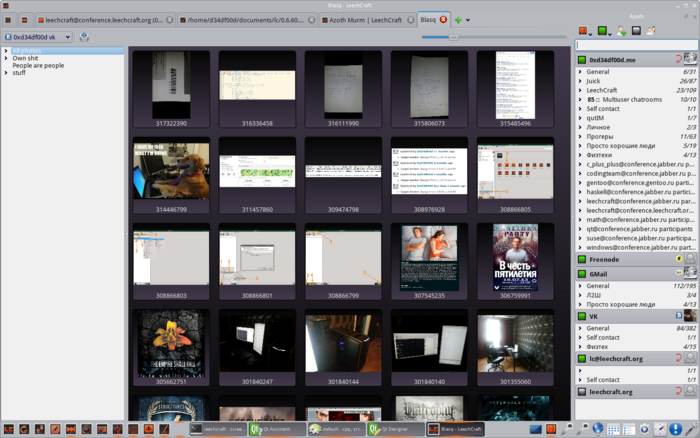Screen dimensions: 700x438
Task: Open photo thumbnail 306759991
Action: tap(515, 260)
